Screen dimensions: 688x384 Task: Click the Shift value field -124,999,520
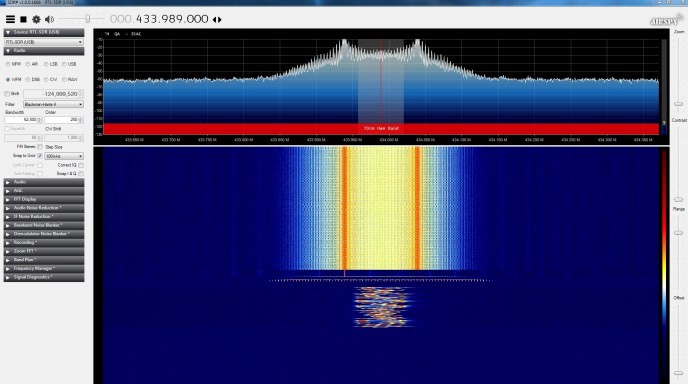point(53,94)
